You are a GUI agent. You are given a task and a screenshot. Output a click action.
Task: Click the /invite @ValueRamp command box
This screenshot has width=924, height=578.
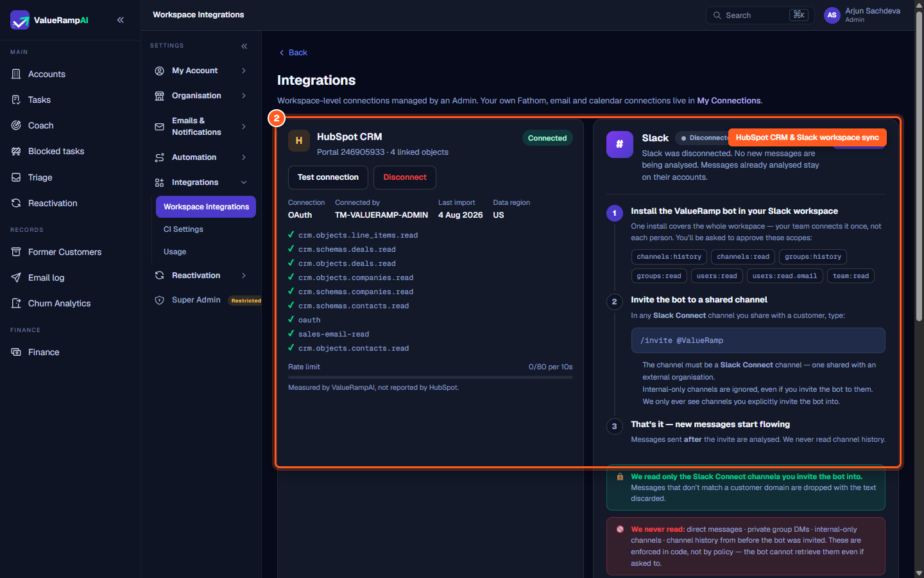758,340
